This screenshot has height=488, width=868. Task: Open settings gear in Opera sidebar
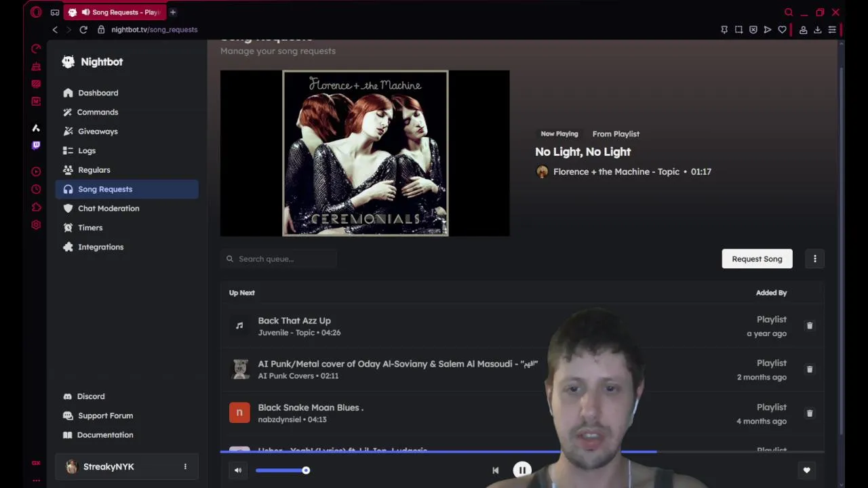click(36, 225)
